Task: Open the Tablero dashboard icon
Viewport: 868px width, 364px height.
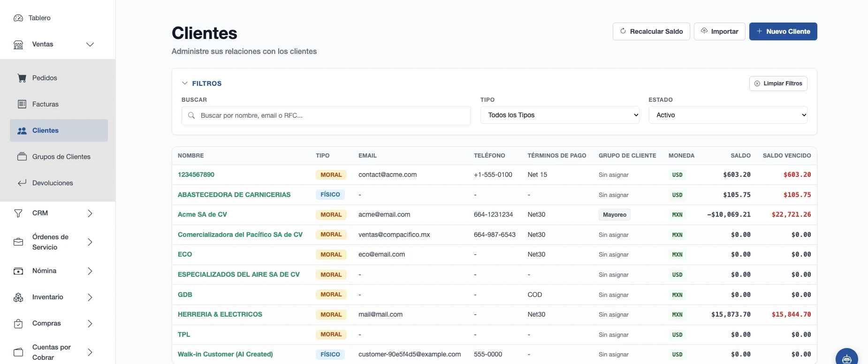Action: coord(18,18)
